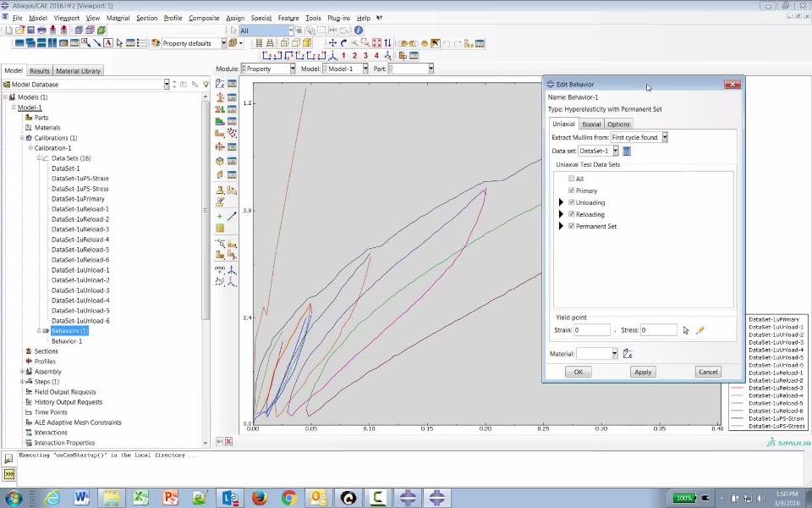The width and height of the screenshot is (812, 508).
Task: Expand the Permanent Set group
Action: pyautogui.click(x=561, y=227)
